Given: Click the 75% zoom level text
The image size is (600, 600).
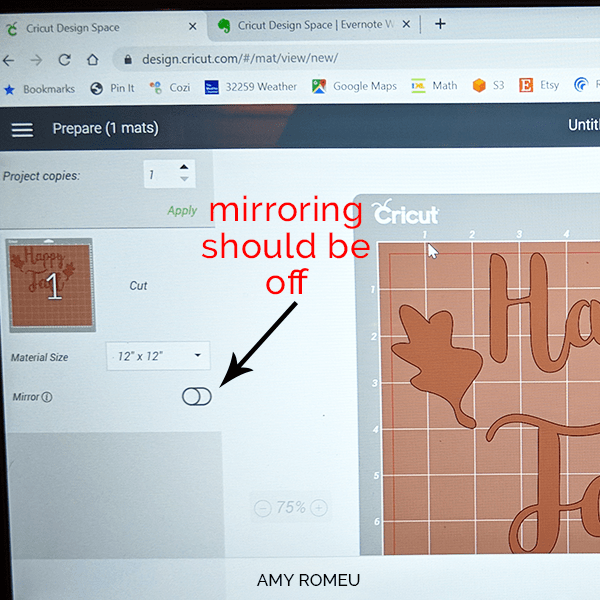Looking at the screenshot, I should [291, 508].
